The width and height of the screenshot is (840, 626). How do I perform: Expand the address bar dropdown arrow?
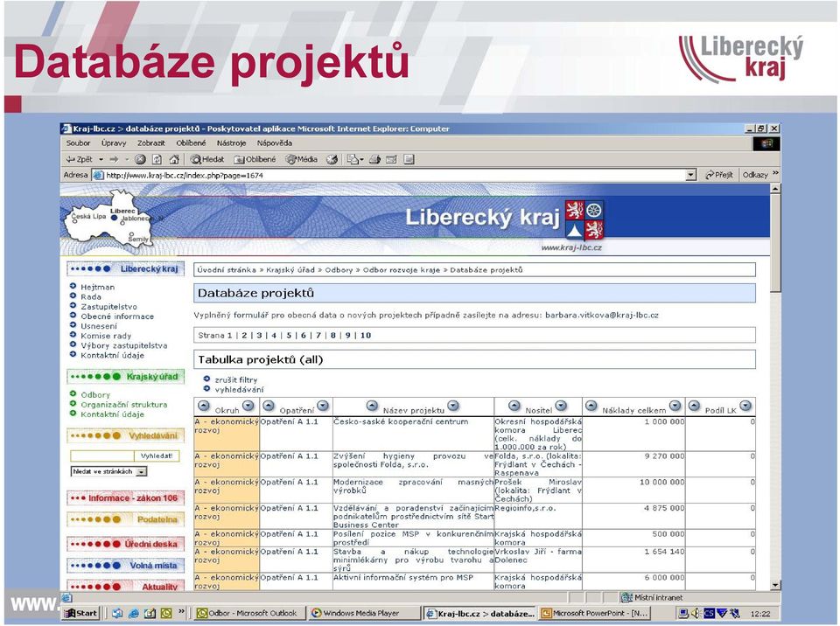pyautogui.click(x=691, y=175)
